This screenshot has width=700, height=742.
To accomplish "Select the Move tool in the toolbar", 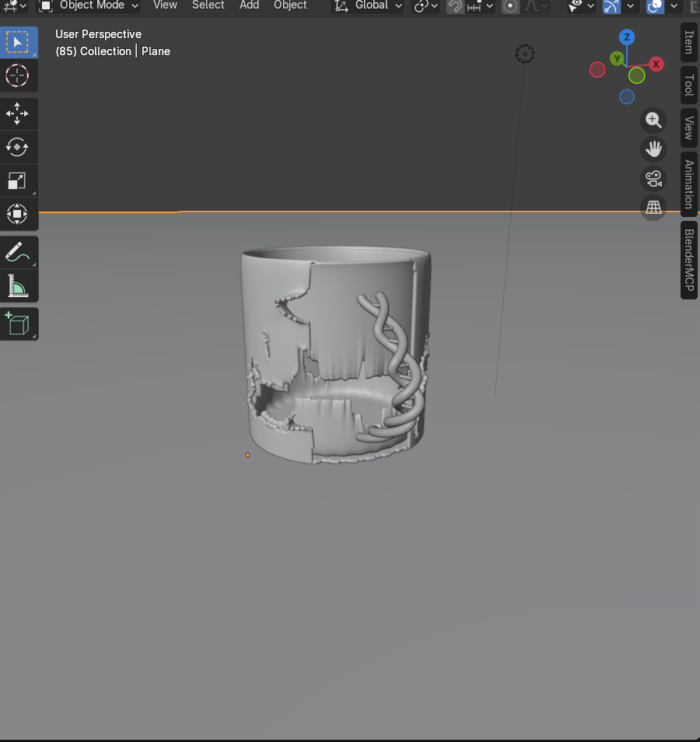I will [17, 113].
